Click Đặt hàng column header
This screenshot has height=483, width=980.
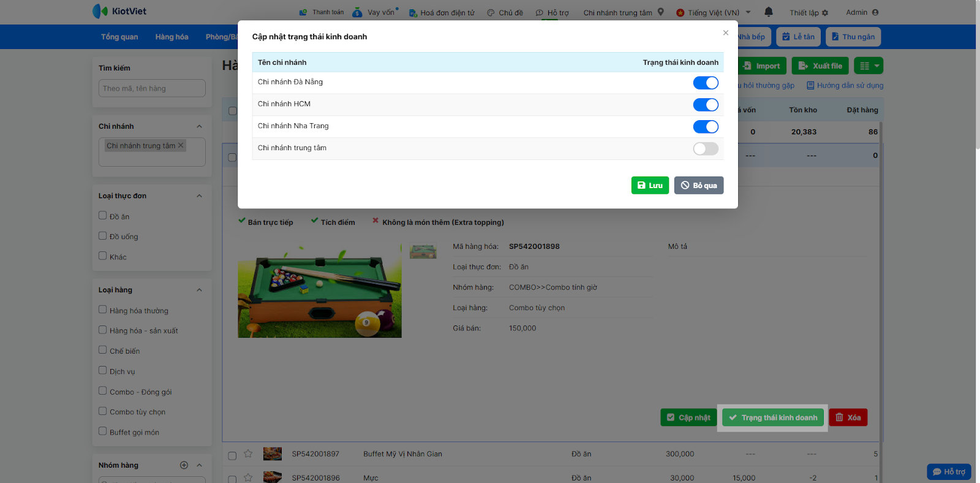coord(862,110)
